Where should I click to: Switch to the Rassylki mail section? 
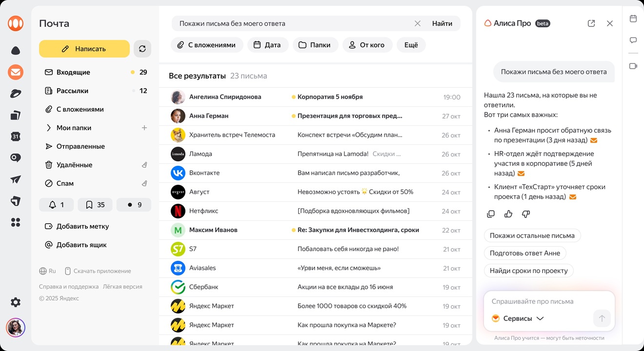click(73, 91)
